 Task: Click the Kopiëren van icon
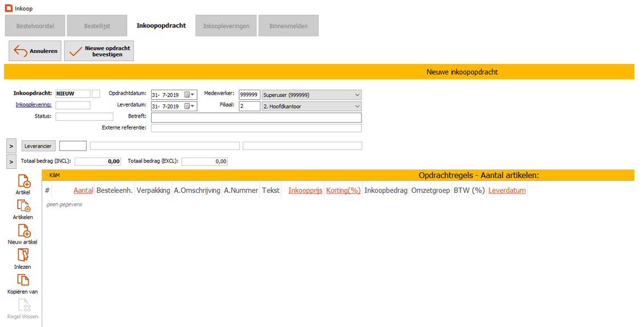click(x=23, y=280)
